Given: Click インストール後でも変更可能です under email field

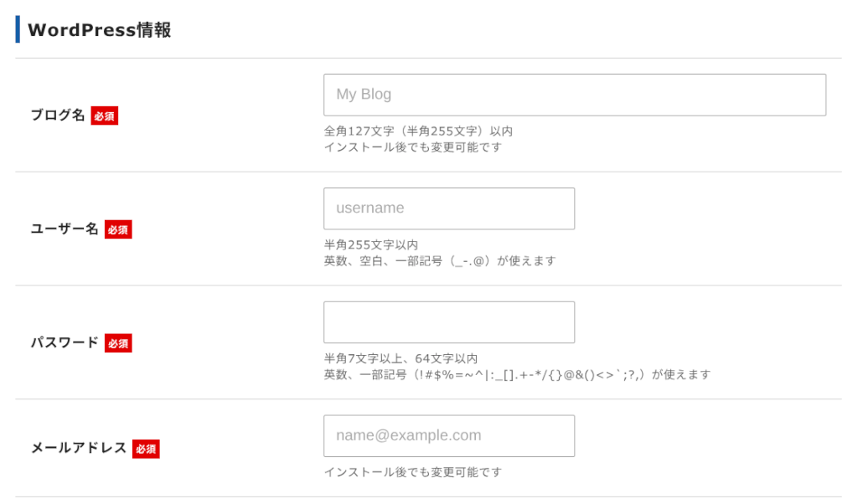Looking at the screenshot, I should 412,472.
